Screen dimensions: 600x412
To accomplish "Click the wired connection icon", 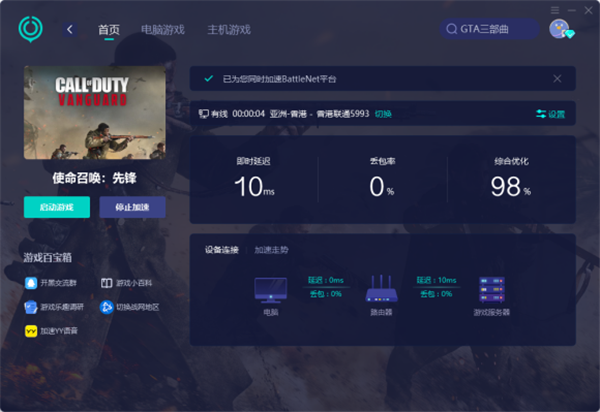I will pos(204,114).
